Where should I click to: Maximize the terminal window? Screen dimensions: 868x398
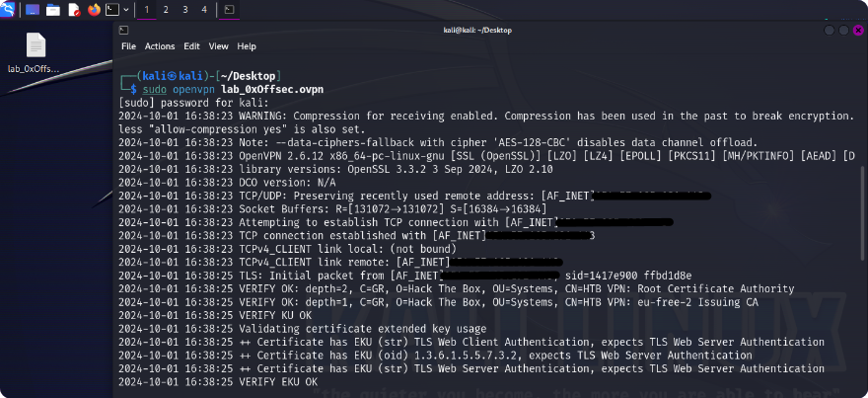click(844, 31)
